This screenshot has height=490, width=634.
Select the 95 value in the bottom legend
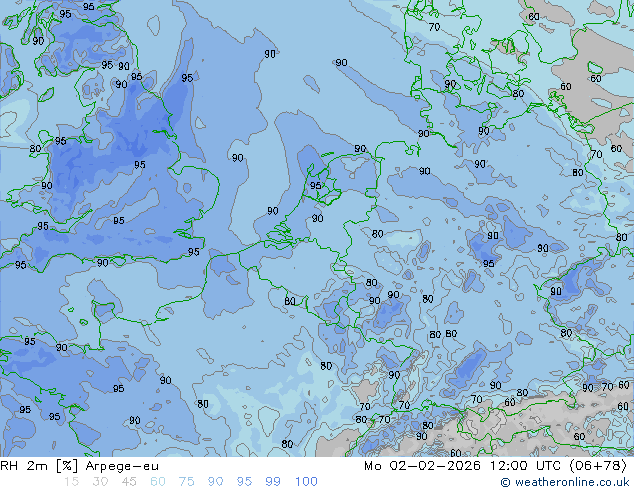click(244, 482)
